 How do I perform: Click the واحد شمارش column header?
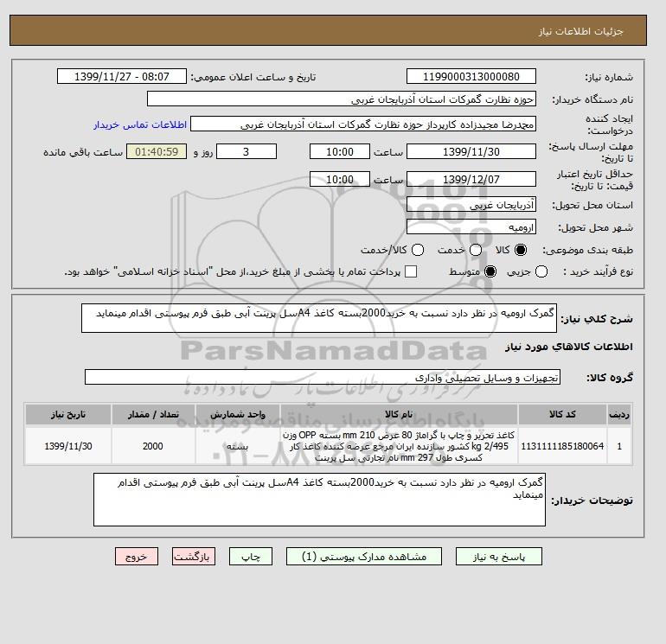coord(238,414)
